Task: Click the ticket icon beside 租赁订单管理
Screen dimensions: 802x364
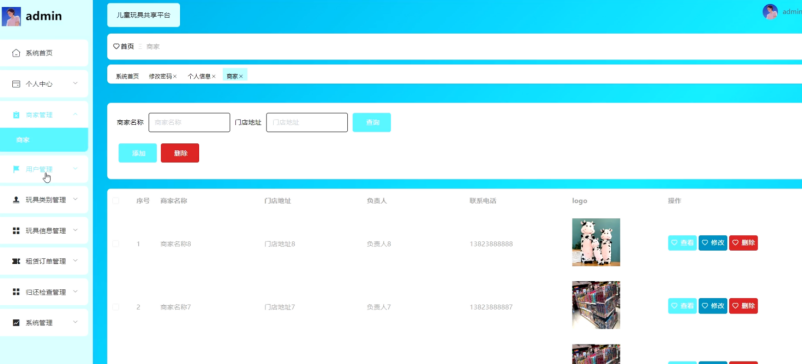Action: pyautogui.click(x=16, y=261)
